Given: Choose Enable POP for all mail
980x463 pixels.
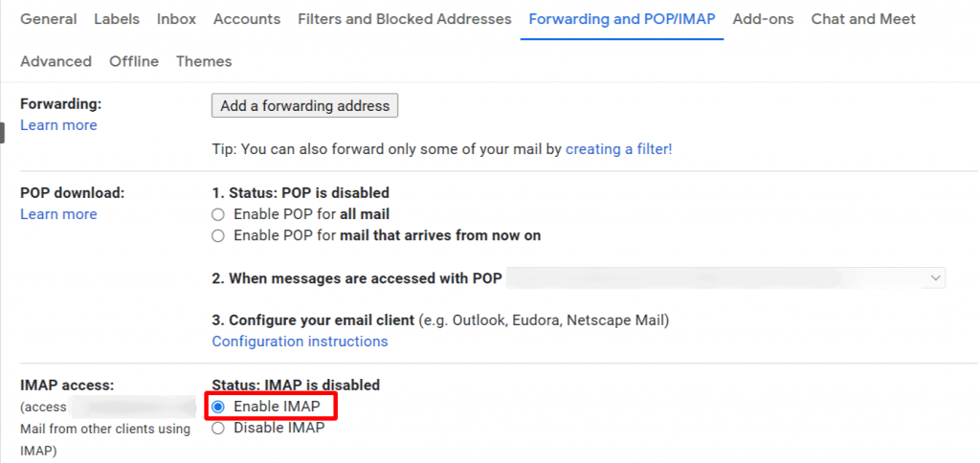Looking at the screenshot, I should point(217,215).
